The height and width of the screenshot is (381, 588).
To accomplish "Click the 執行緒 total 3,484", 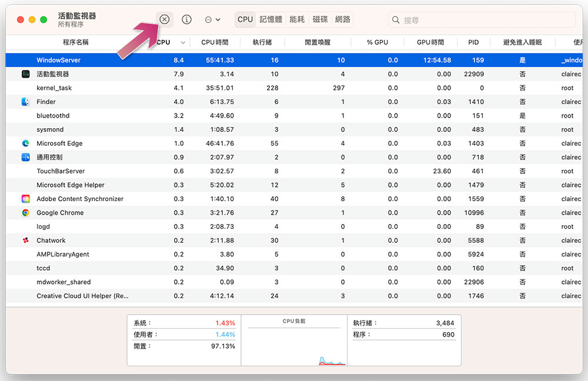I will point(445,323).
